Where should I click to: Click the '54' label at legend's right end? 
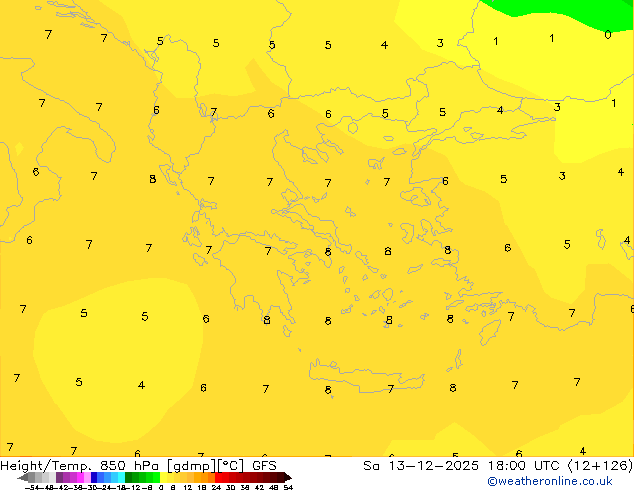pos(288,487)
